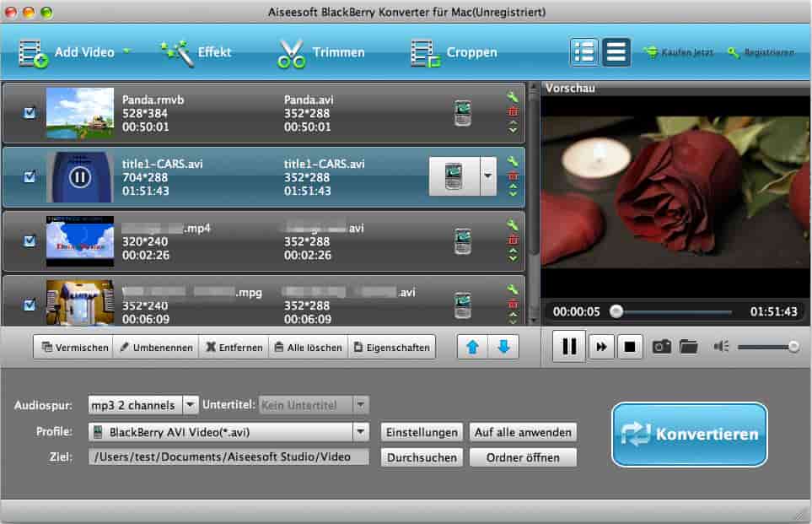Toggle checkbox for the .mpg video row
The height and width of the screenshot is (524, 812).
coord(30,305)
